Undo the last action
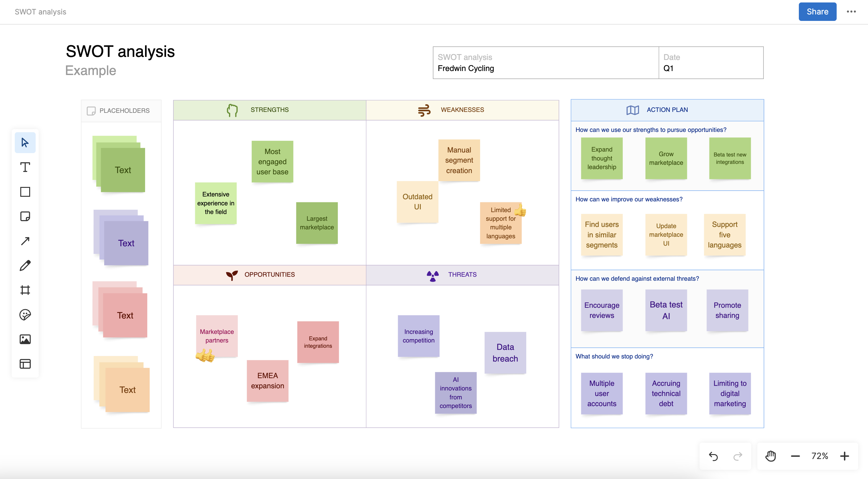Image resolution: width=868 pixels, height=479 pixels. coord(713,456)
